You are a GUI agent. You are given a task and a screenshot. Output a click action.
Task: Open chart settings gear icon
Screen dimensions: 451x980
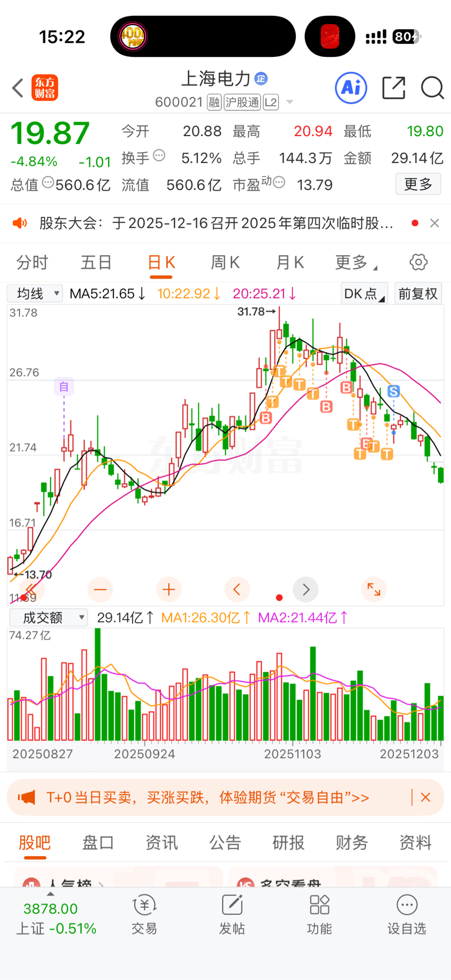click(x=418, y=262)
